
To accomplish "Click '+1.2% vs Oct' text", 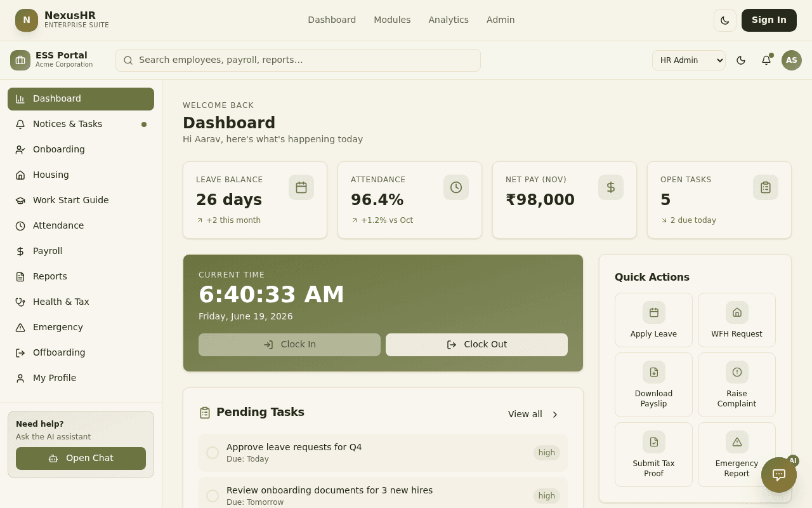I will click(387, 220).
